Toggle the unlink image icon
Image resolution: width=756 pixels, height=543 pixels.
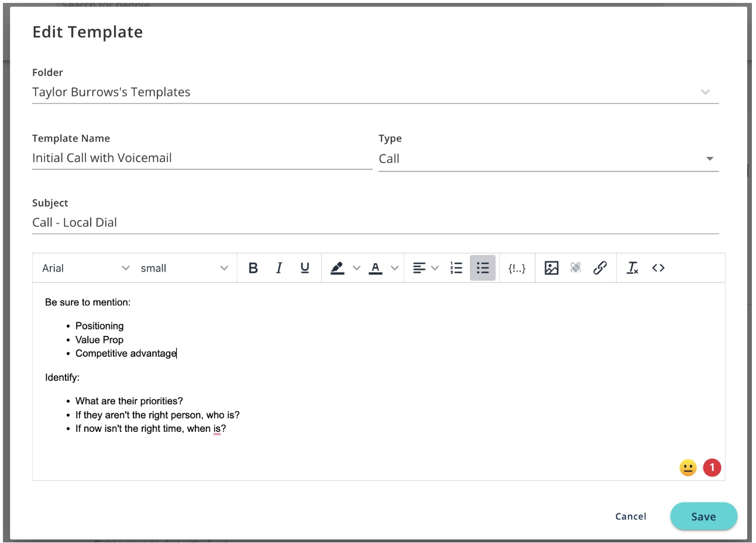coord(576,267)
